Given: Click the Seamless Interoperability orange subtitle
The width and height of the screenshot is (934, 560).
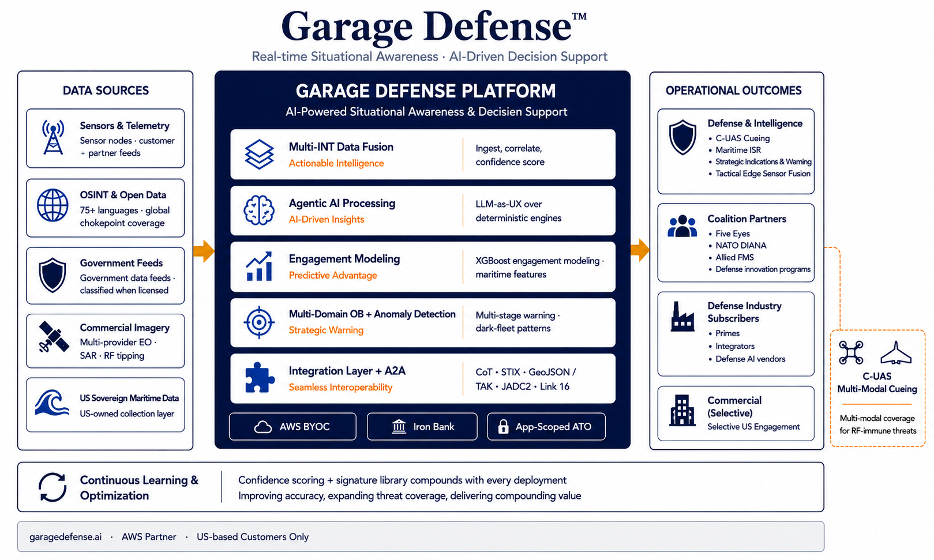Looking at the screenshot, I should tap(340, 387).
